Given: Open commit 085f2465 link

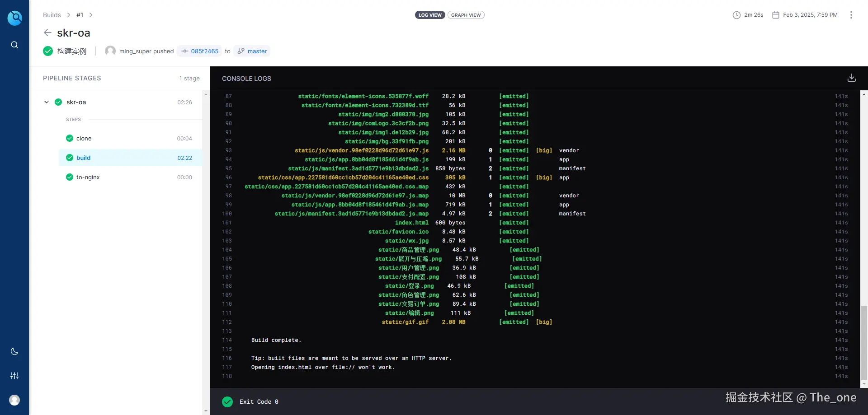Looking at the screenshot, I should click(x=200, y=51).
